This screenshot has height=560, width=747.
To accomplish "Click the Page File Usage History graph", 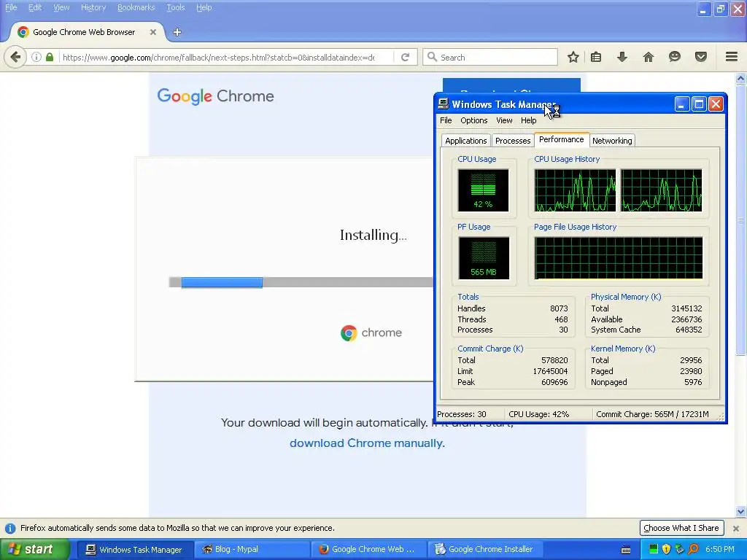I will click(x=619, y=258).
